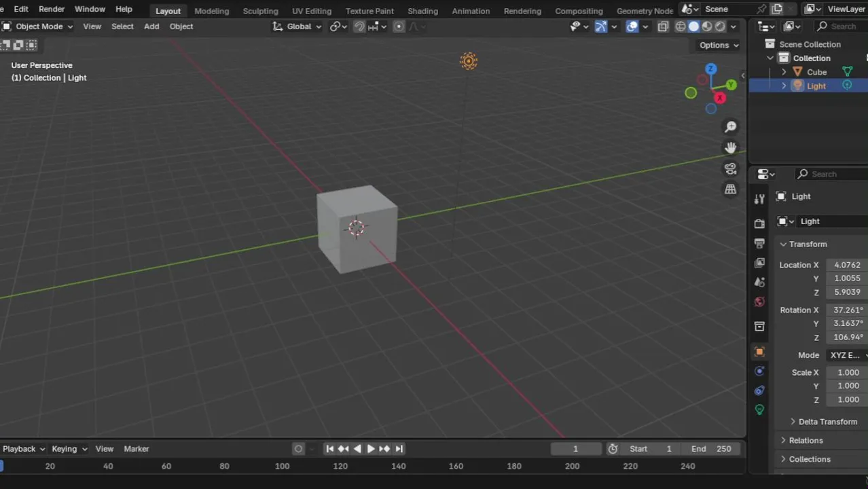The width and height of the screenshot is (868, 489).
Task: Open the Add menu in the viewport header
Action: [x=151, y=26]
